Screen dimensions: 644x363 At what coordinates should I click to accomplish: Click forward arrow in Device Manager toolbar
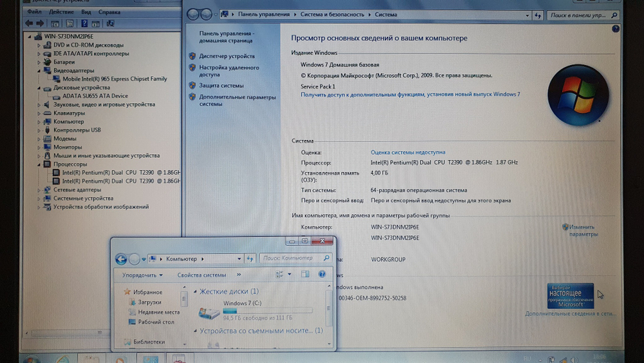pyautogui.click(x=40, y=23)
